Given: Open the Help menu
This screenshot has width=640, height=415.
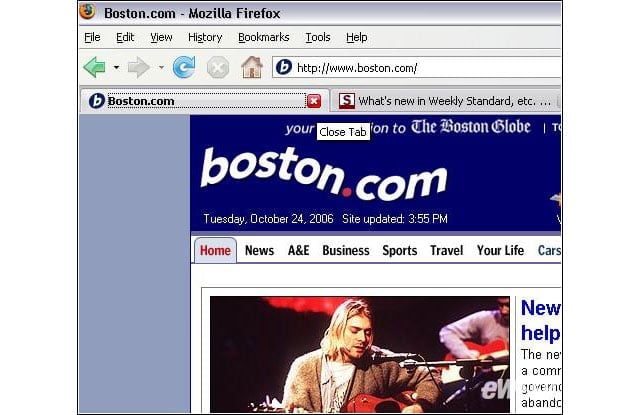Looking at the screenshot, I should coord(356,37).
